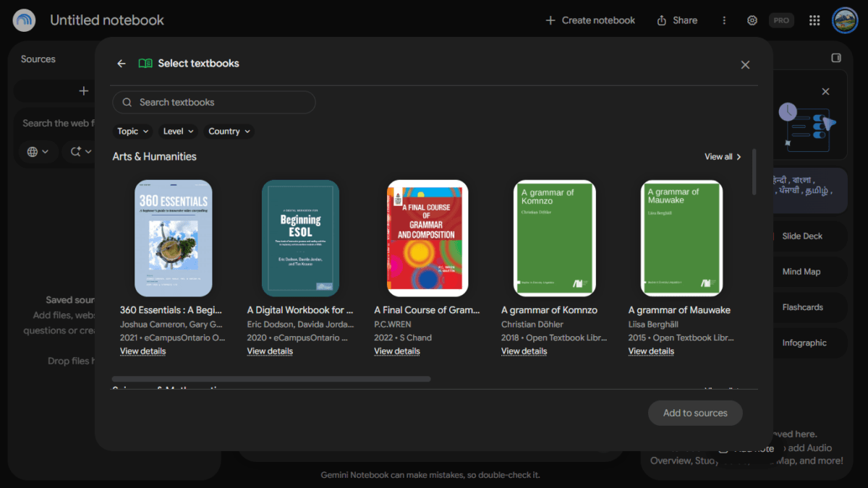Select the A grammar of Komnzo cover
This screenshot has width=868, height=488.
coord(555,238)
